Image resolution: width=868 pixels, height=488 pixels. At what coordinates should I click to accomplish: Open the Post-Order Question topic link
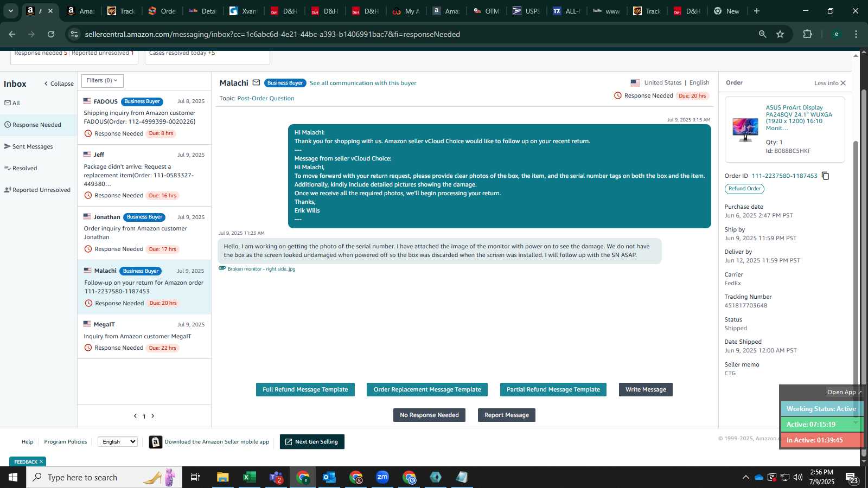coord(266,98)
